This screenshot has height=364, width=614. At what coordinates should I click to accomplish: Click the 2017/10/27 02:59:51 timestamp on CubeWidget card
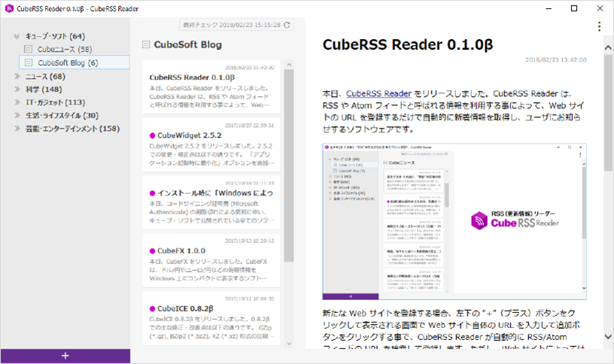[x=250, y=126]
